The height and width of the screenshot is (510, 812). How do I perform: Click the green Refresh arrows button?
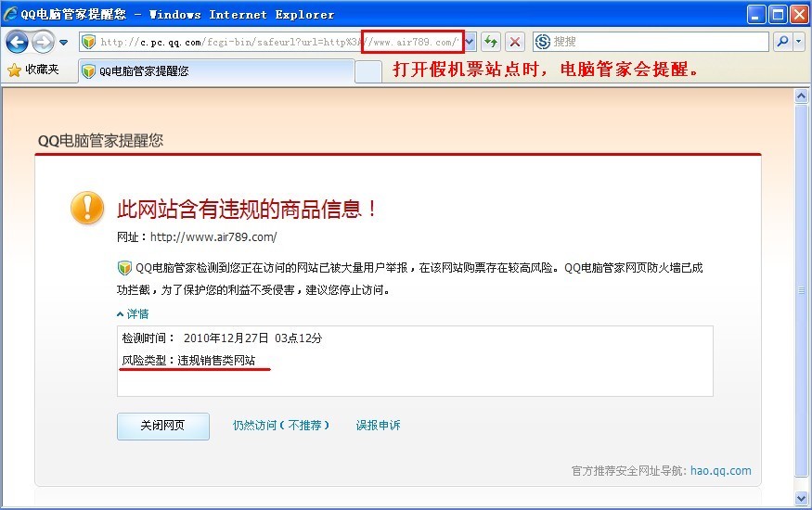[x=491, y=42]
